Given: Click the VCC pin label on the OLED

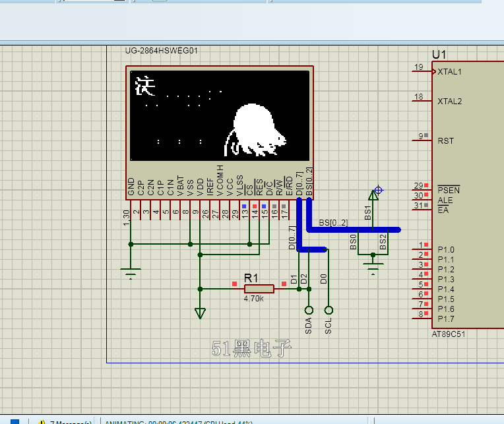Looking at the screenshot, I should 230,187.
